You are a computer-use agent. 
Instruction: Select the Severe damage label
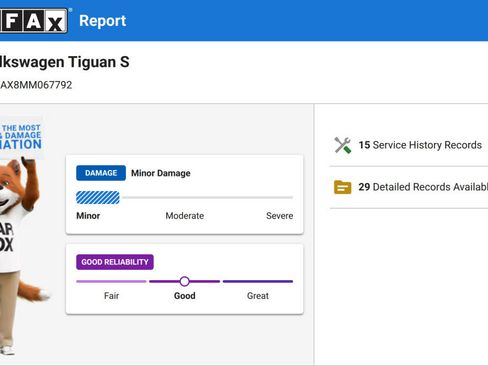pyautogui.click(x=280, y=216)
